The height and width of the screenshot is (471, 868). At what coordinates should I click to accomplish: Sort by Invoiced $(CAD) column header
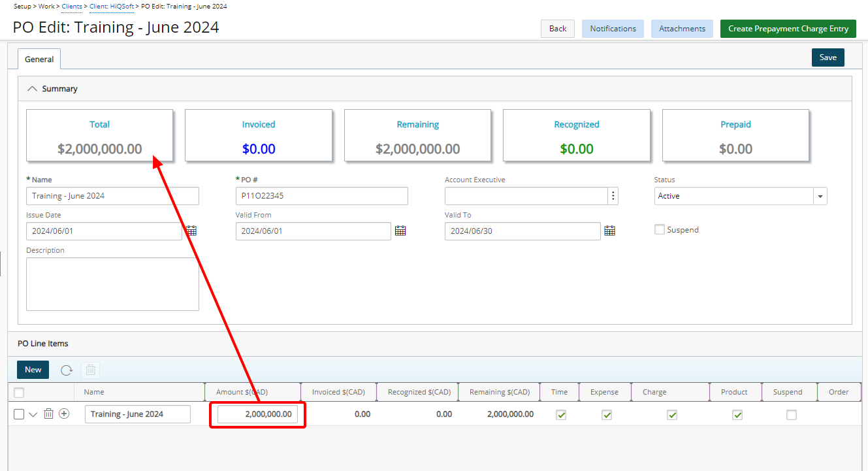[x=338, y=392]
